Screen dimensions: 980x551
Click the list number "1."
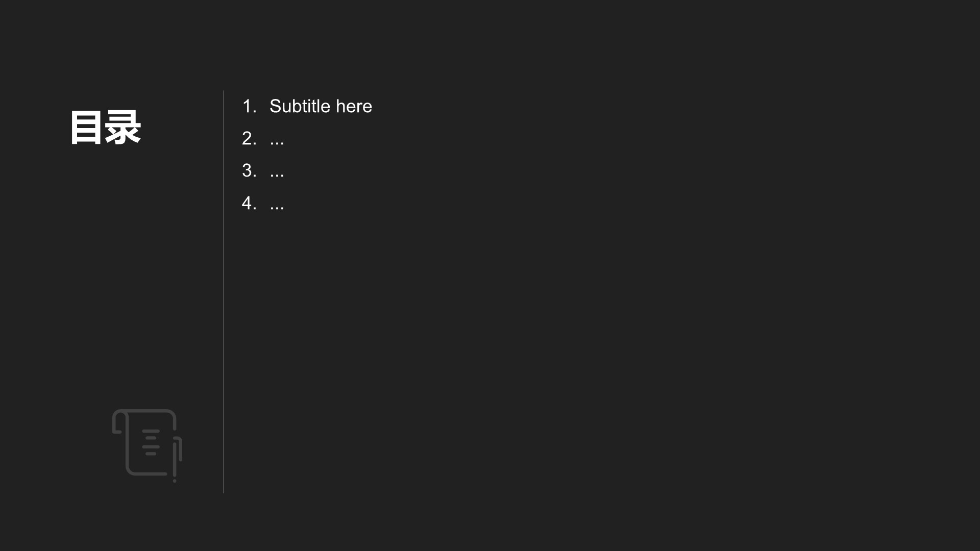tap(249, 106)
